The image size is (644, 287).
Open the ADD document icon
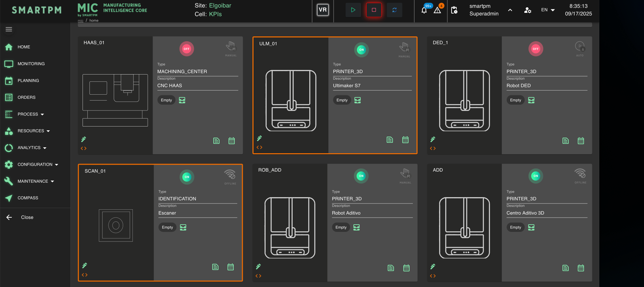point(566,268)
